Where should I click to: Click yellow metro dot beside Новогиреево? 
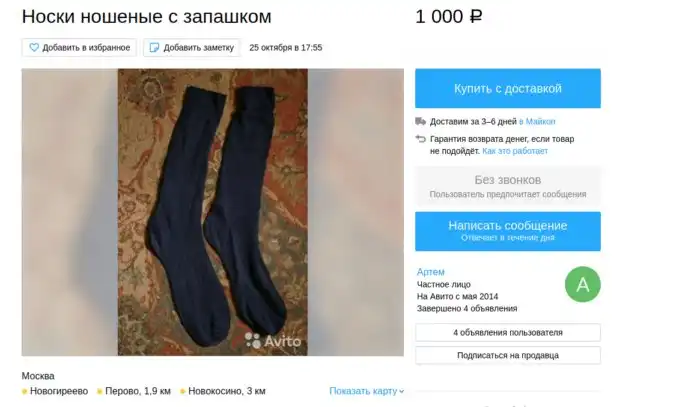[x=25, y=392]
